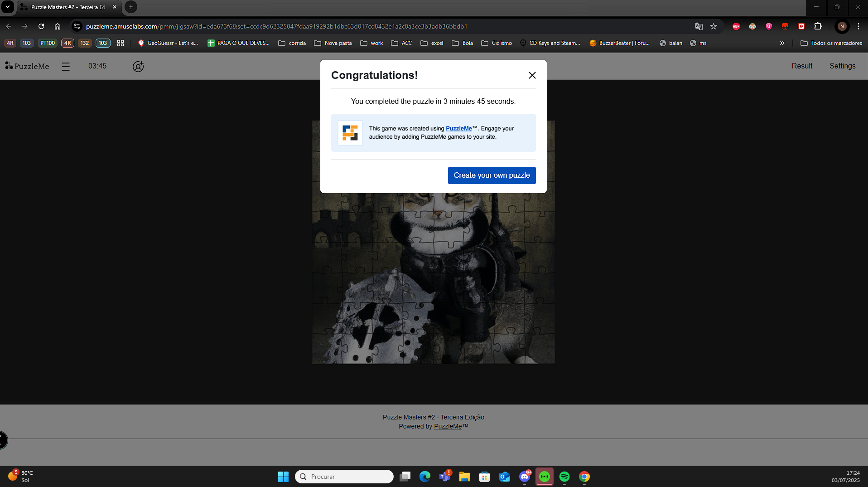Go forward in browser history
868x487 pixels.
point(25,26)
